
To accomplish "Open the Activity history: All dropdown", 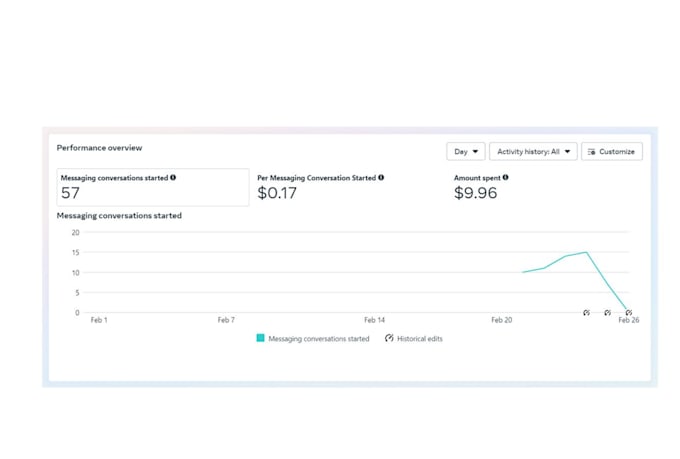I will 533,151.
